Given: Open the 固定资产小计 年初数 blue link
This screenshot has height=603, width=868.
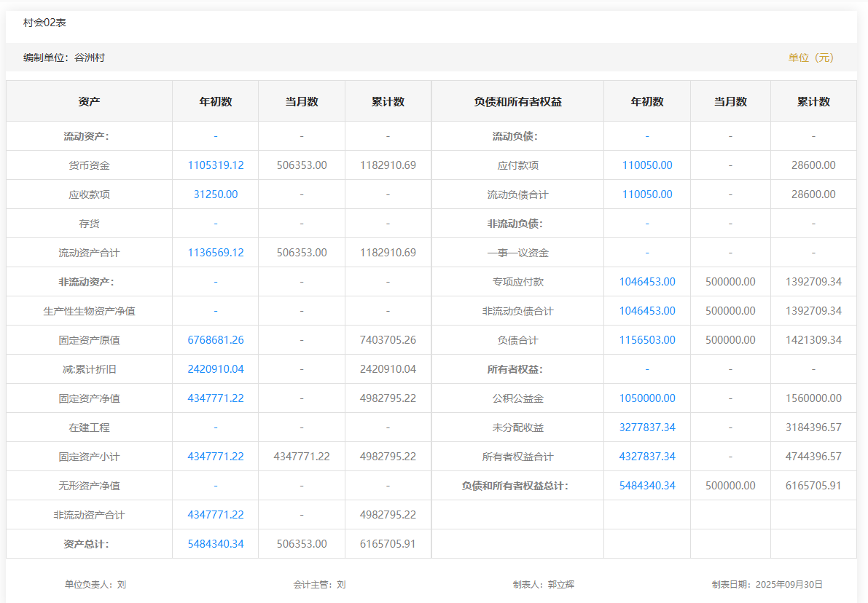Looking at the screenshot, I should (x=216, y=457).
